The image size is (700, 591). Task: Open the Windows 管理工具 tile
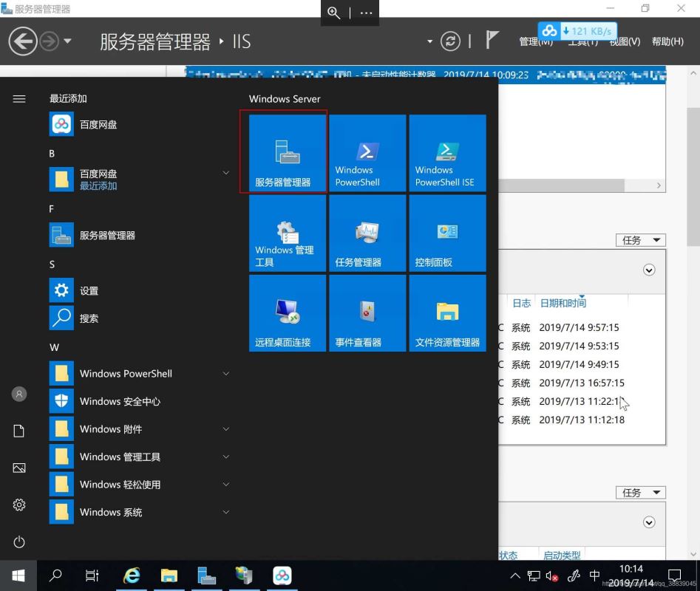[288, 233]
